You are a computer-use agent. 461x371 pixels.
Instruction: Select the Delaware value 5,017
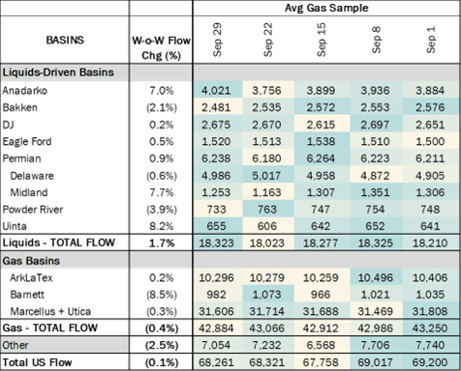tap(267, 176)
